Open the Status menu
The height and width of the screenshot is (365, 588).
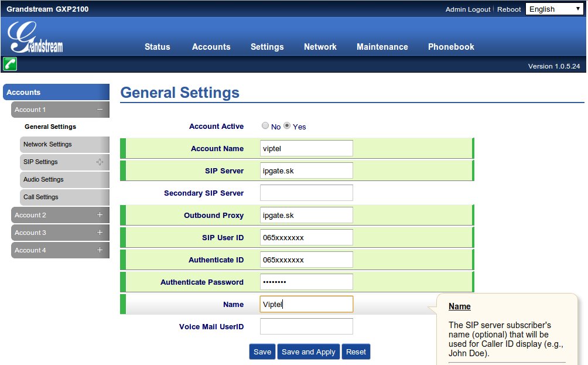click(x=158, y=47)
